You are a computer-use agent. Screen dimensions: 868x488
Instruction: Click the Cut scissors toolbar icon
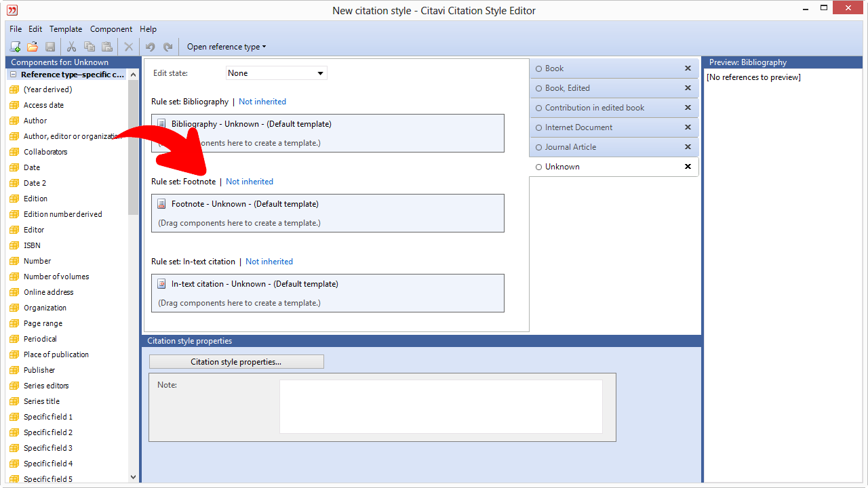pos(71,47)
